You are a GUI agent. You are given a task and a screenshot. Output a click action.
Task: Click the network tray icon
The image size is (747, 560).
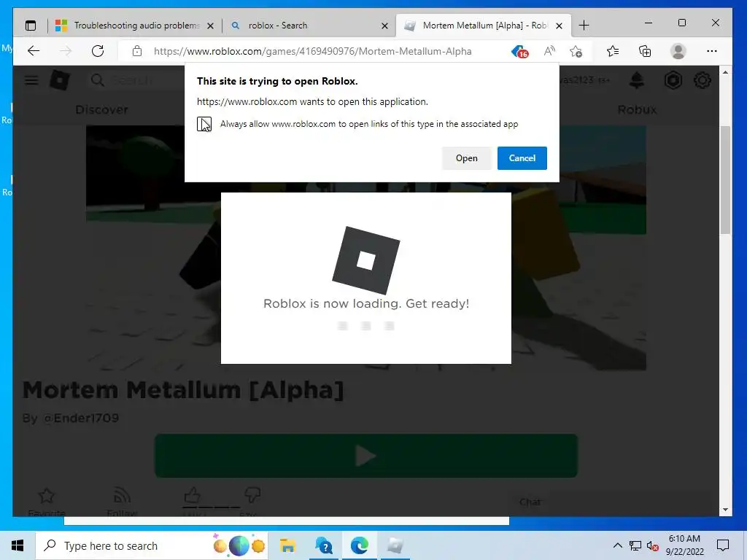tap(635, 545)
